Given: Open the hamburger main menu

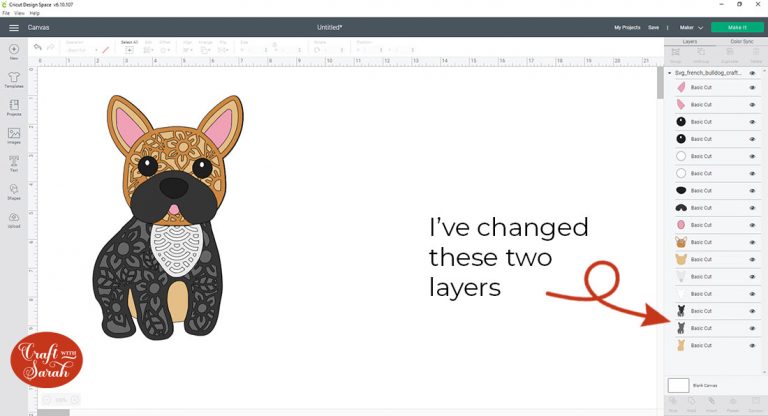Looking at the screenshot, I should pos(14,28).
